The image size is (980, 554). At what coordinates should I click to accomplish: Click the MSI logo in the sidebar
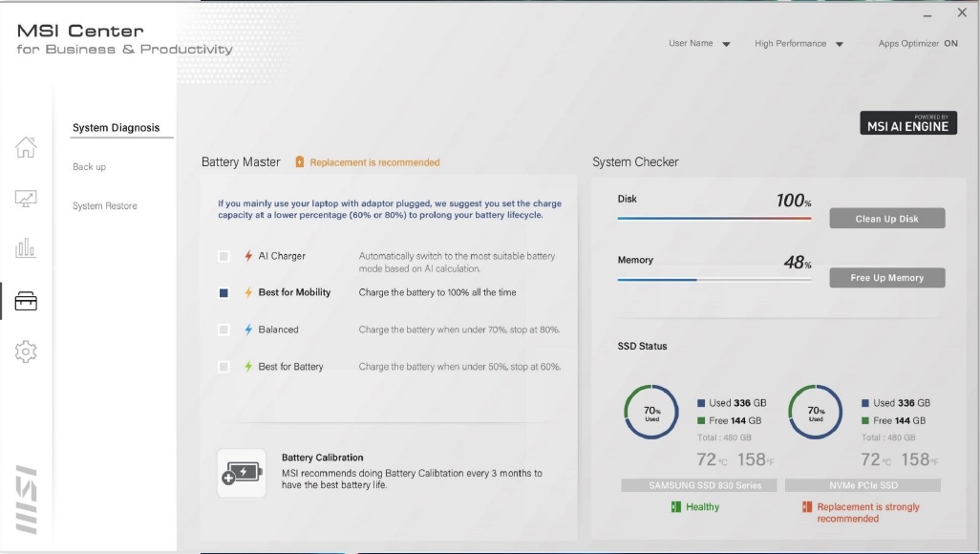(x=26, y=500)
